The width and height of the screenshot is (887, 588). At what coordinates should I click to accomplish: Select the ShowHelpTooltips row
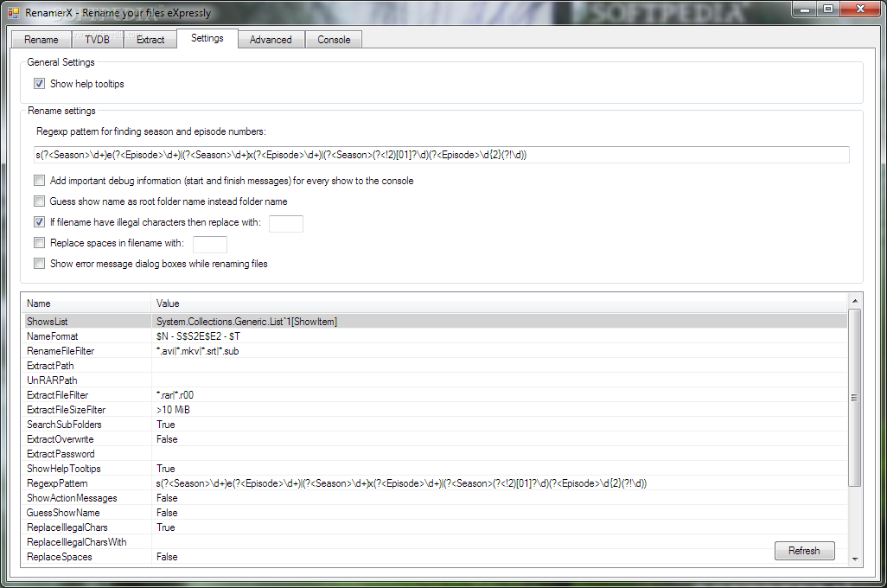point(435,469)
